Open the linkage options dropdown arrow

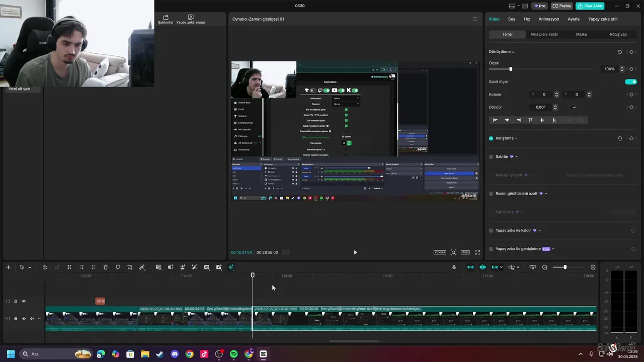pyautogui.click(x=502, y=267)
